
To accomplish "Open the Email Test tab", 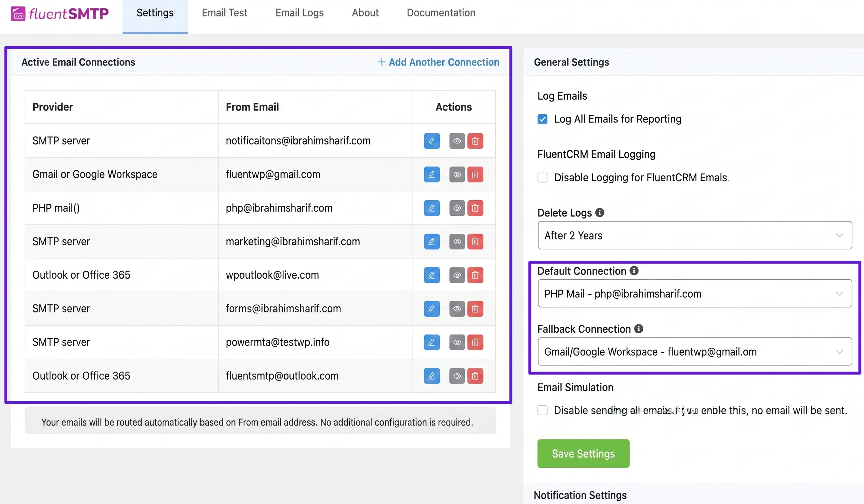I will (224, 13).
